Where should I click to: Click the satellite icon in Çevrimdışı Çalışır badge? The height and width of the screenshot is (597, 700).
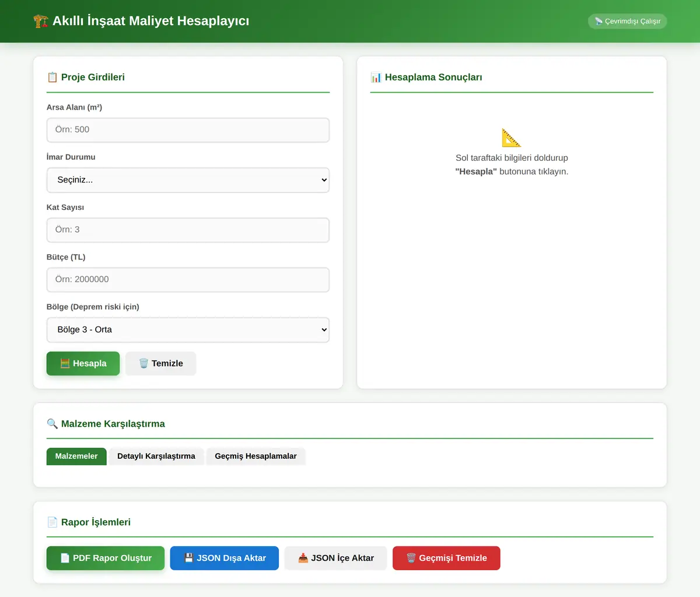pyautogui.click(x=598, y=21)
